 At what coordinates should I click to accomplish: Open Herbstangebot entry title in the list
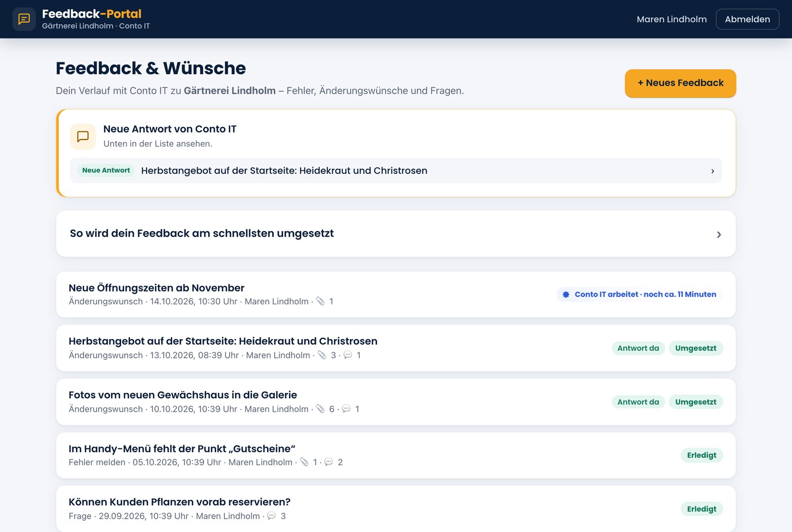click(x=223, y=341)
